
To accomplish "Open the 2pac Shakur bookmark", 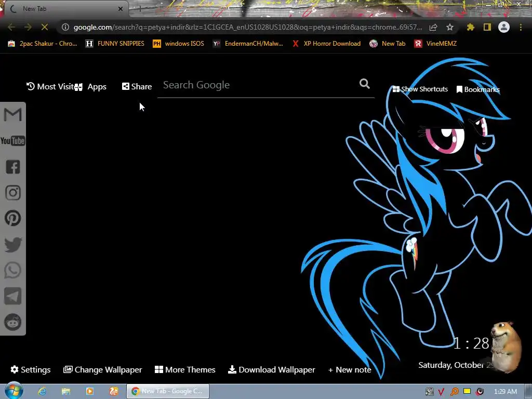I will pos(43,44).
